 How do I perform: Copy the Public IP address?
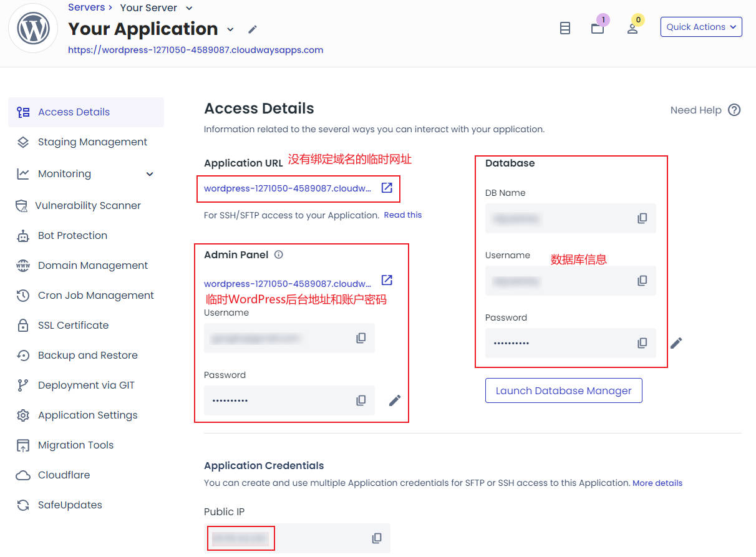(376, 538)
